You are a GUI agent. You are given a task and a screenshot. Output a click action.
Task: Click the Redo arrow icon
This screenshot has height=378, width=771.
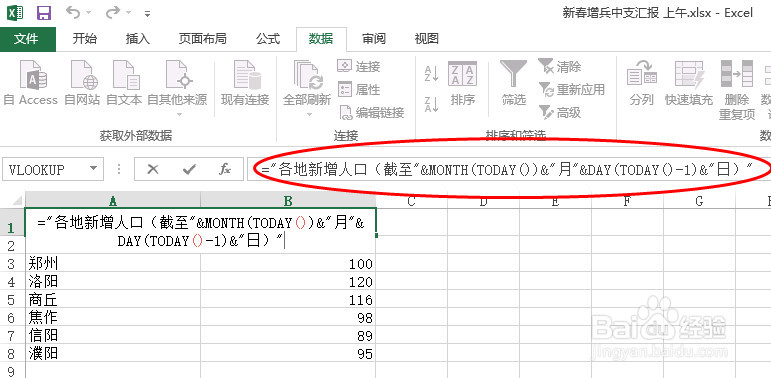[x=113, y=13]
